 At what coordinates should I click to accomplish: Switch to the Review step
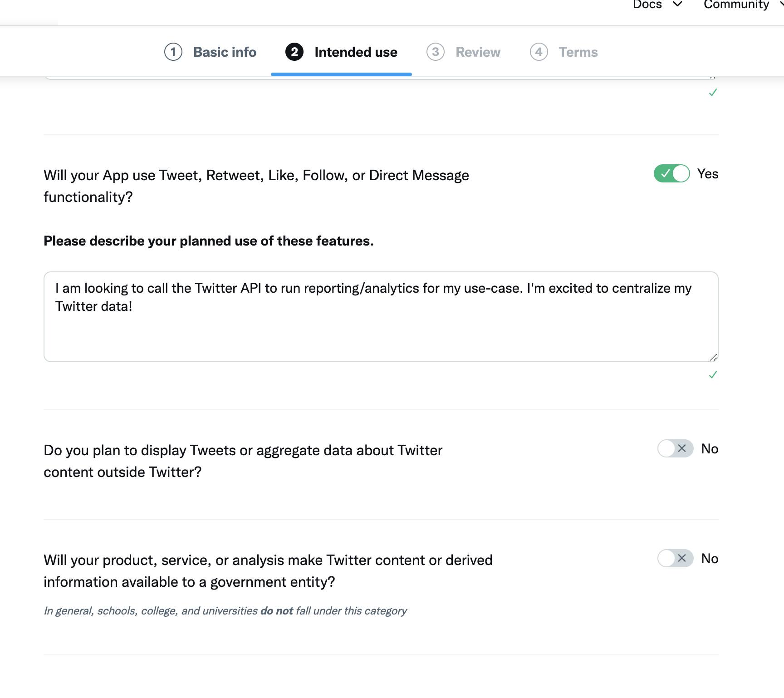pyautogui.click(x=478, y=52)
